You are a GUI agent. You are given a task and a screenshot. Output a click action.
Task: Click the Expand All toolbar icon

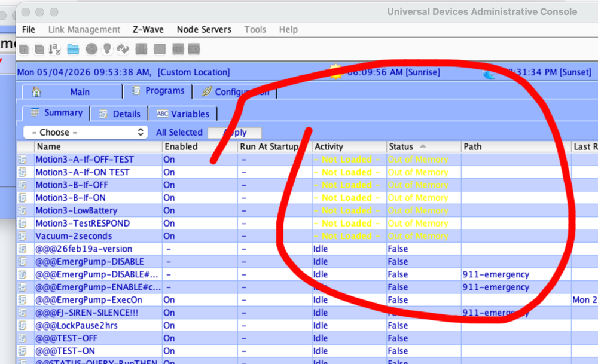tap(24, 49)
